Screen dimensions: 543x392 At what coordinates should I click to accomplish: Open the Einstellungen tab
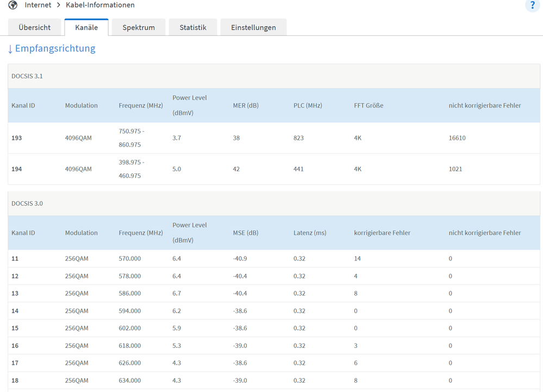point(253,27)
